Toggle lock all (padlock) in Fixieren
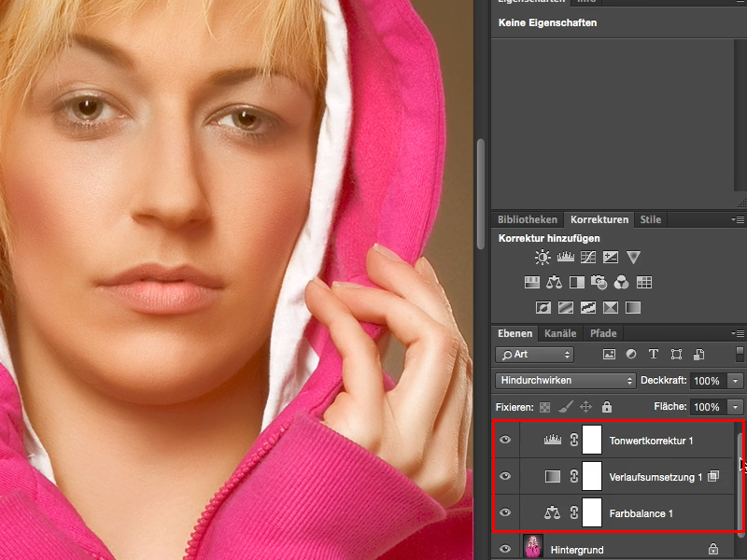Image resolution: width=747 pixels, height=560 pixels. (x=606, y=407)
